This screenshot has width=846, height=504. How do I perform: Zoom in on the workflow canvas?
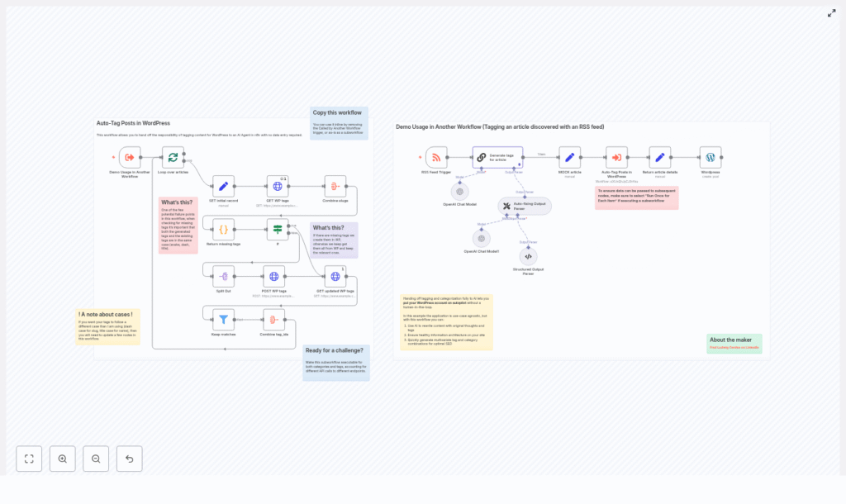[63, 459]
